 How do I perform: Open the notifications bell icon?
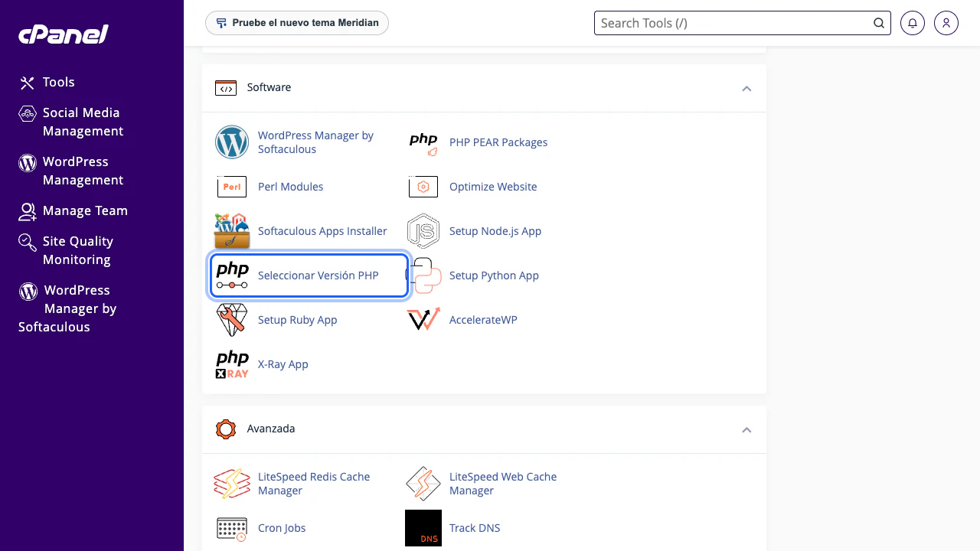coord(912,23)
